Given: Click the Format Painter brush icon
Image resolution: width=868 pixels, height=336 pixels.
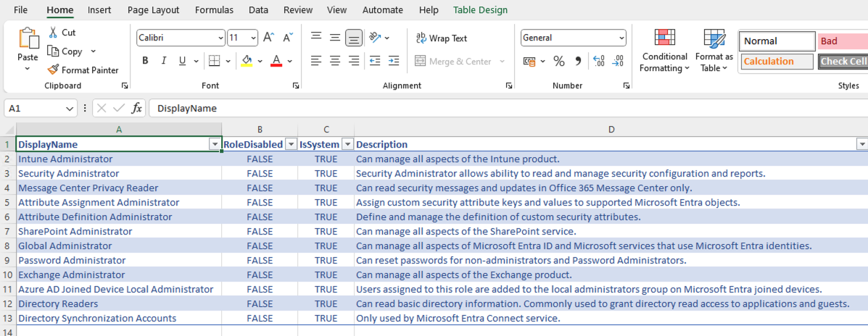Looking at the screenshot, I should (53, 70).
